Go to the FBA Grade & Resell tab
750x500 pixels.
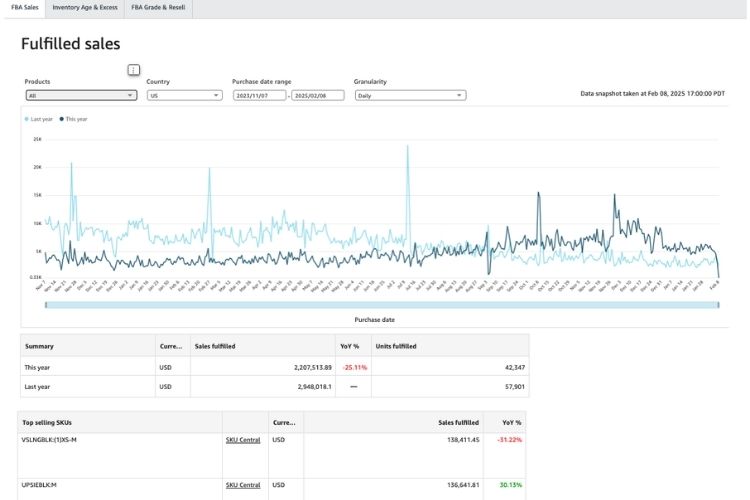pyautogui.click(x=157, y=7)
